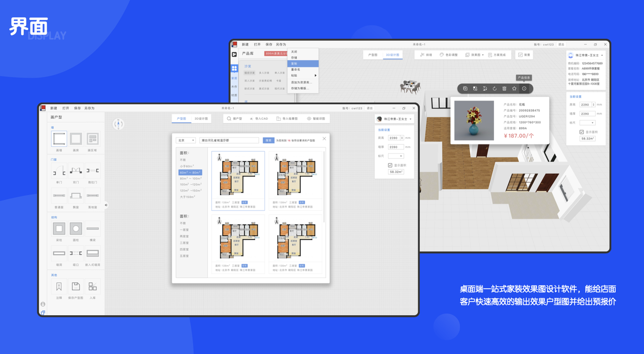Image resolution: width=644 pixels, height=354 pixels.
Task: Open 标尺 dropdown in 3D design window
Action: click(587, 123)
